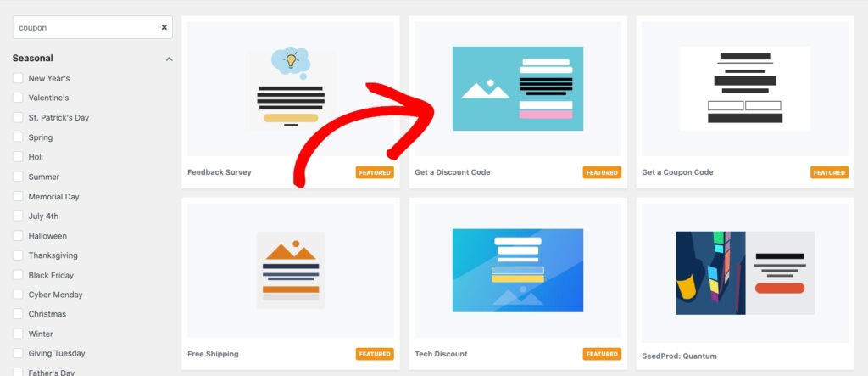Clear the coupon search with X icon
The image size is (868, 376).
[164, 27]
